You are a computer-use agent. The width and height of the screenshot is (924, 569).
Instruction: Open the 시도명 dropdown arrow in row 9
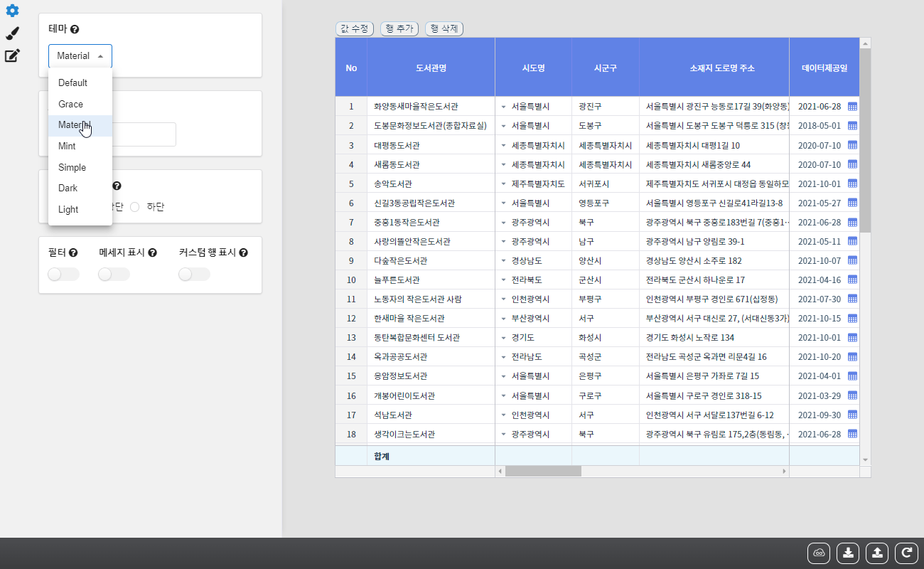pos(503,261)
